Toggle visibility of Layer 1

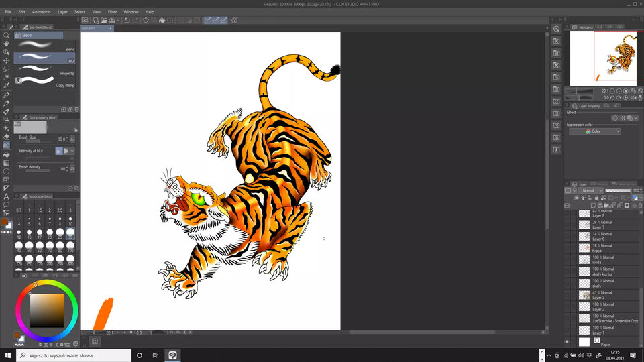[567, 330]
